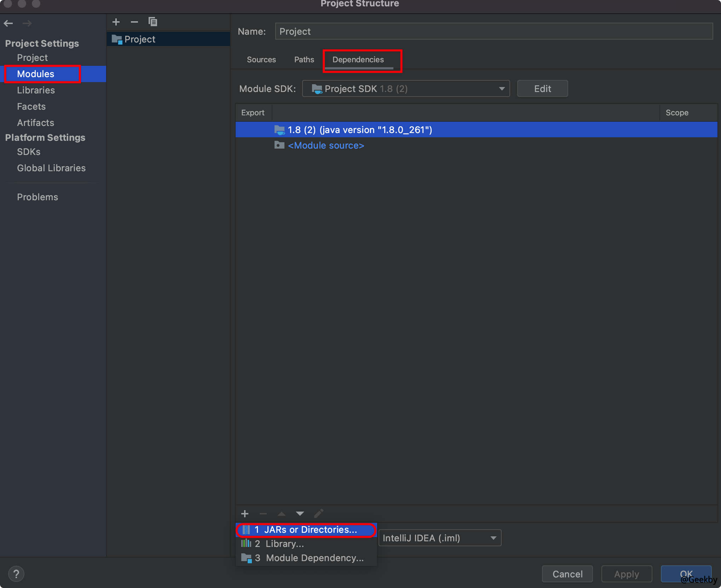Viewport: 721px width, 588px height.
Task: Click the add module plus icon
Action: (116, 22)
